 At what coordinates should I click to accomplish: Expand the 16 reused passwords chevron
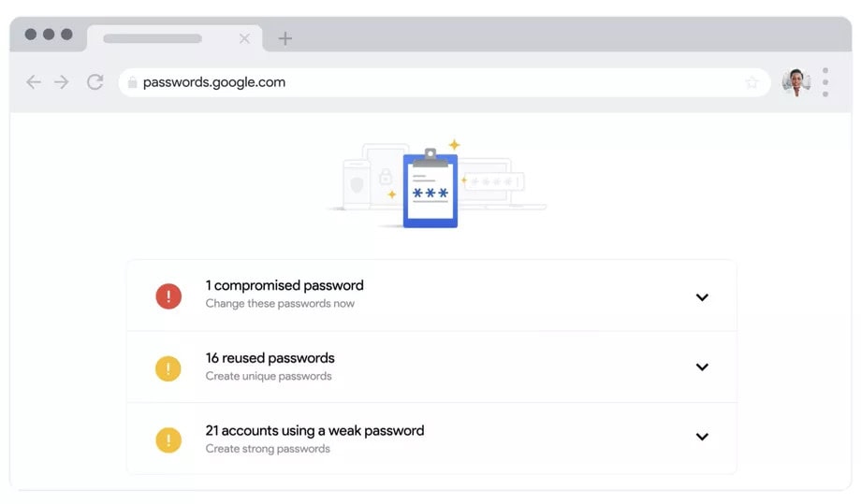pyautogui.click(x=702, y=367)
